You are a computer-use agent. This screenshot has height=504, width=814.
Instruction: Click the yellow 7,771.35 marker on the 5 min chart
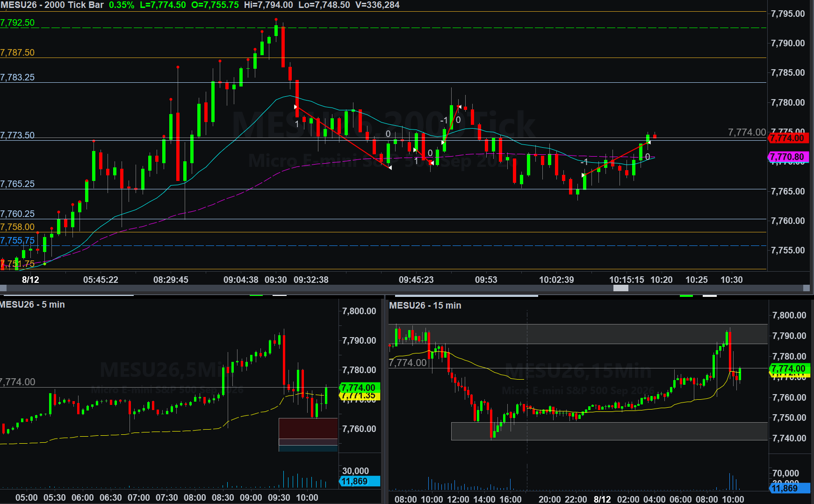point(359,396)
